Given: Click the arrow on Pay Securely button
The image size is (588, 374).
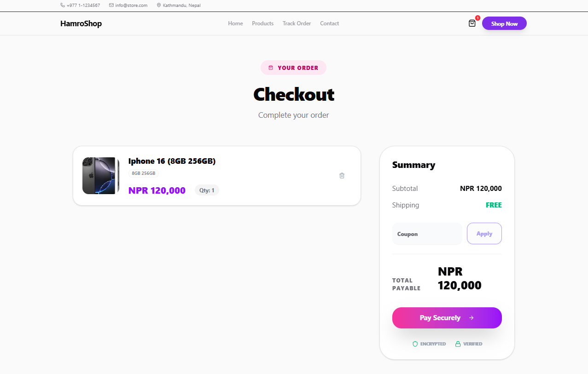Looking at the screenshot, I should [471, 318].
